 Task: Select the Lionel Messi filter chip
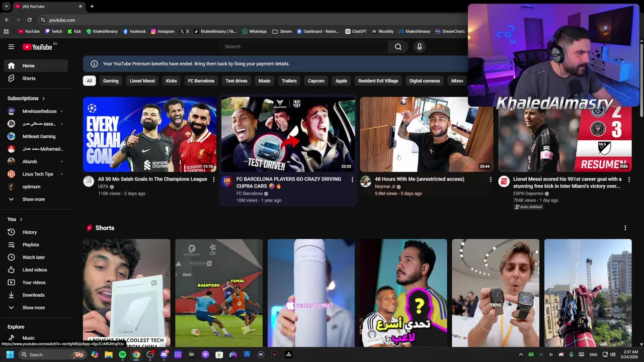pyautogui.click(x=142, y=81)
